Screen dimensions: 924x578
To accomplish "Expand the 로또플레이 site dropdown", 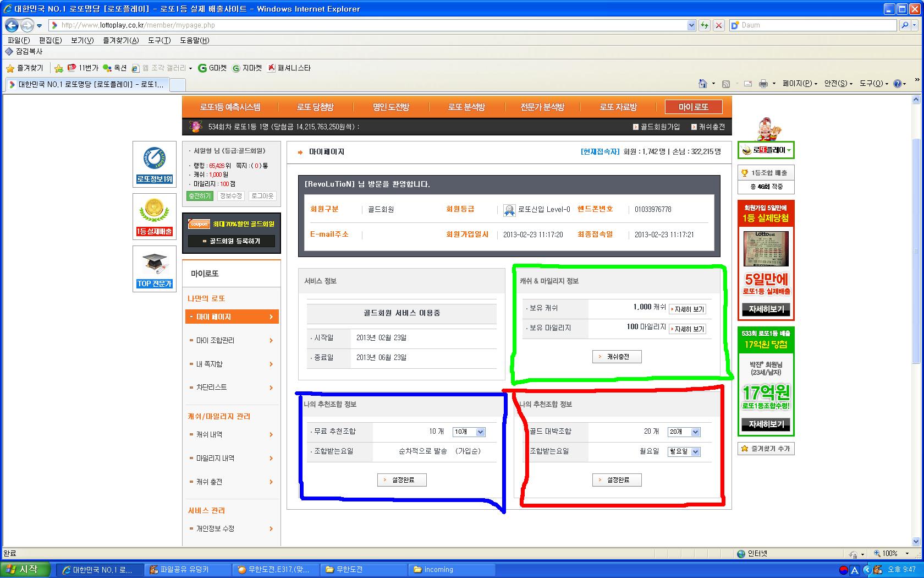I will coord(766,150).
